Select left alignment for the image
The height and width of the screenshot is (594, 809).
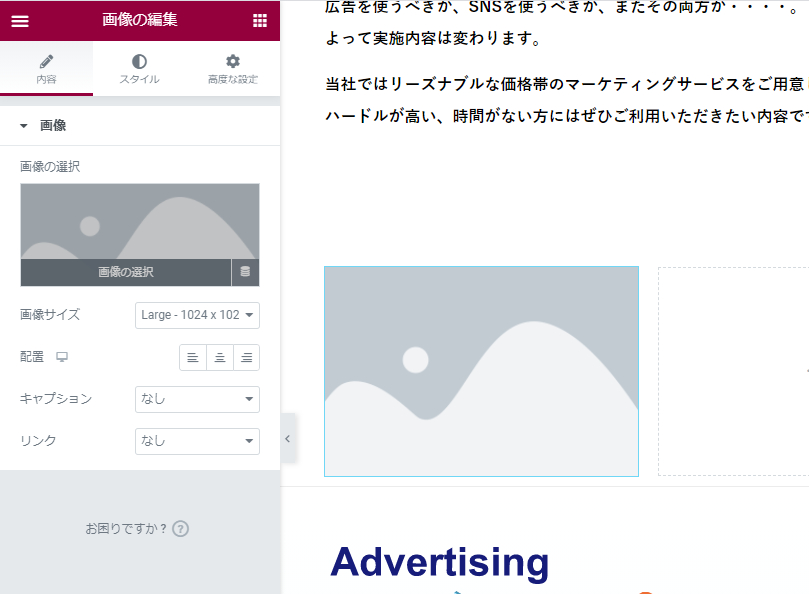pyautogui.click(x=192, y=357)
